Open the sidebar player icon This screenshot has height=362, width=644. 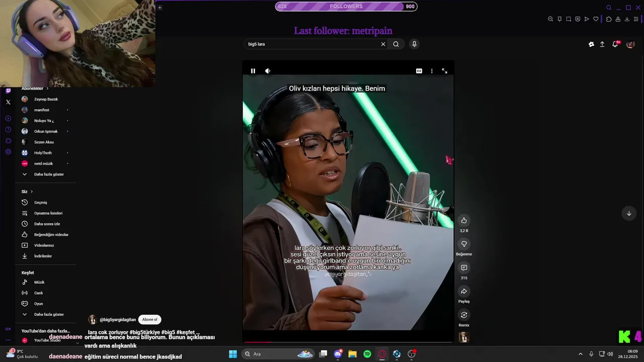click(x=8, y=119)
